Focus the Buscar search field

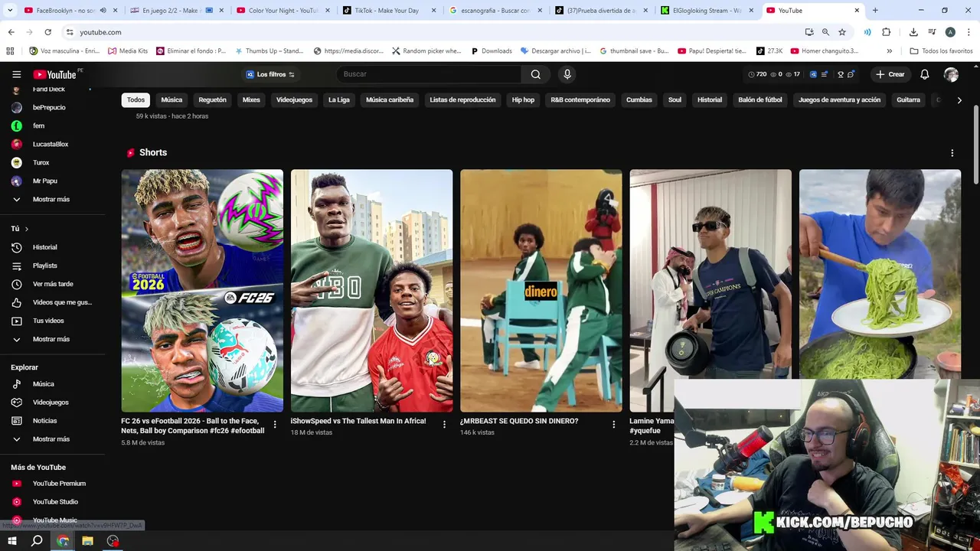[x=429, y=74]
